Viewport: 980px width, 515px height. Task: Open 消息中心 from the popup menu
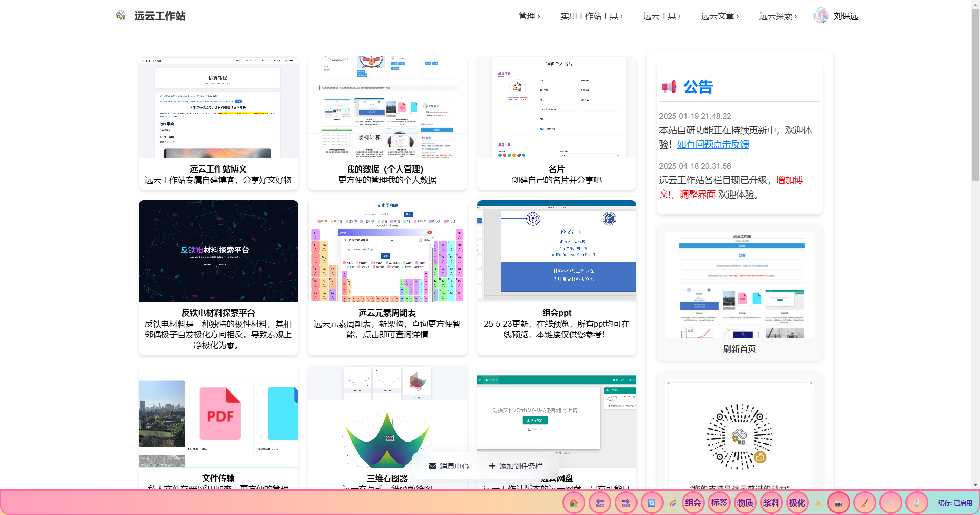(449, 466)
